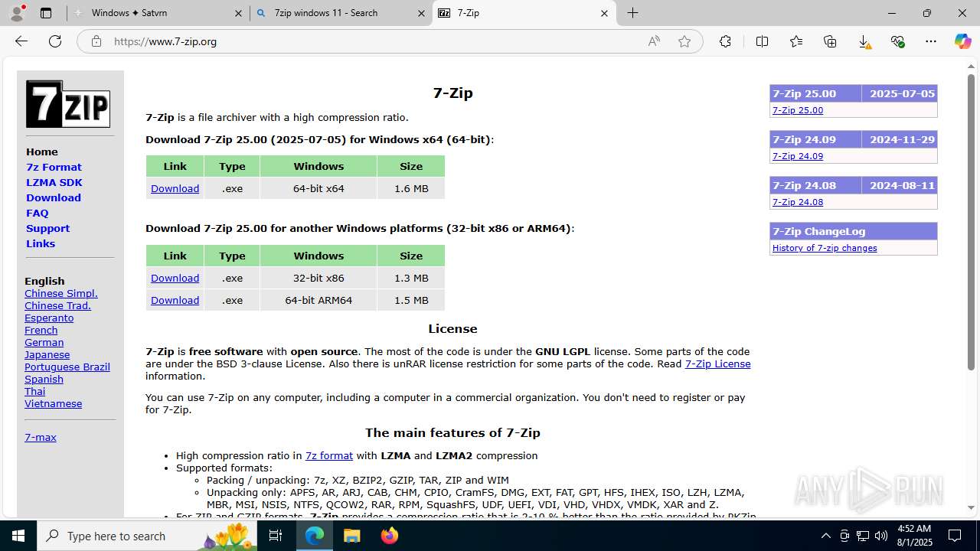Viewport: 980px width, 551px height.
Task: Open Links sidebar entry
Action: point(41,243)
